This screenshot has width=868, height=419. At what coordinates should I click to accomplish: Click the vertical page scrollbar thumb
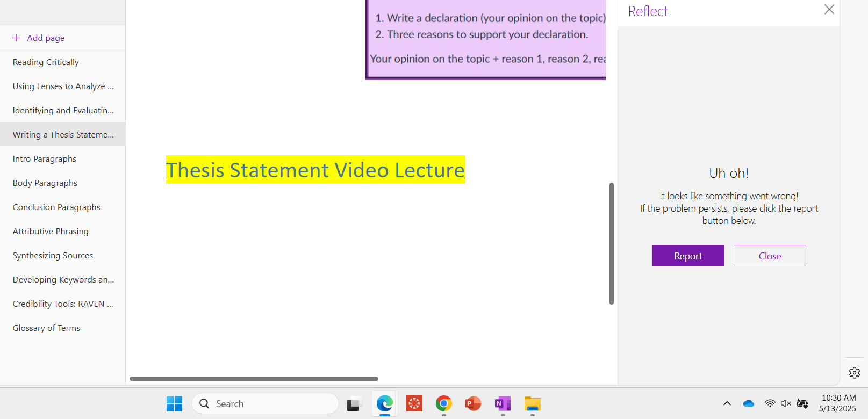click(612, 243)
